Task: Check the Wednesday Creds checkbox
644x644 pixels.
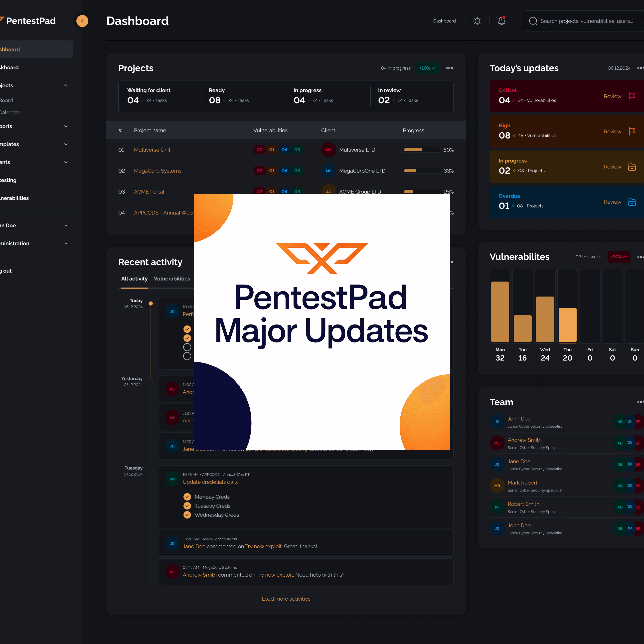Action: pyautogui.click(x=187, y=515)
